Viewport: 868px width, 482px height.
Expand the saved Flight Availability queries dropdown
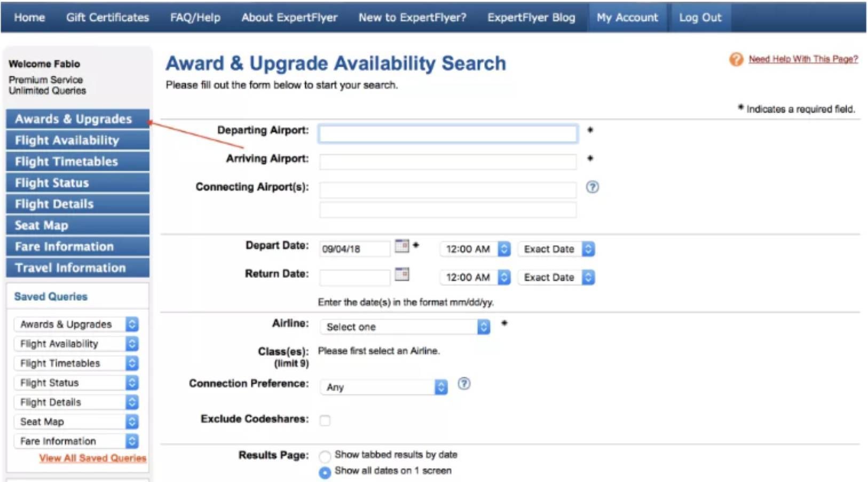[76, 344]
